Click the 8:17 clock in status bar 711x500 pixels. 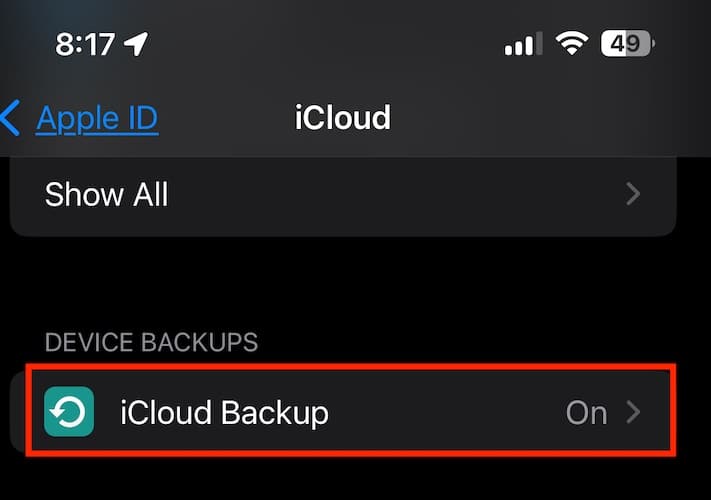(x=84, y=44)
